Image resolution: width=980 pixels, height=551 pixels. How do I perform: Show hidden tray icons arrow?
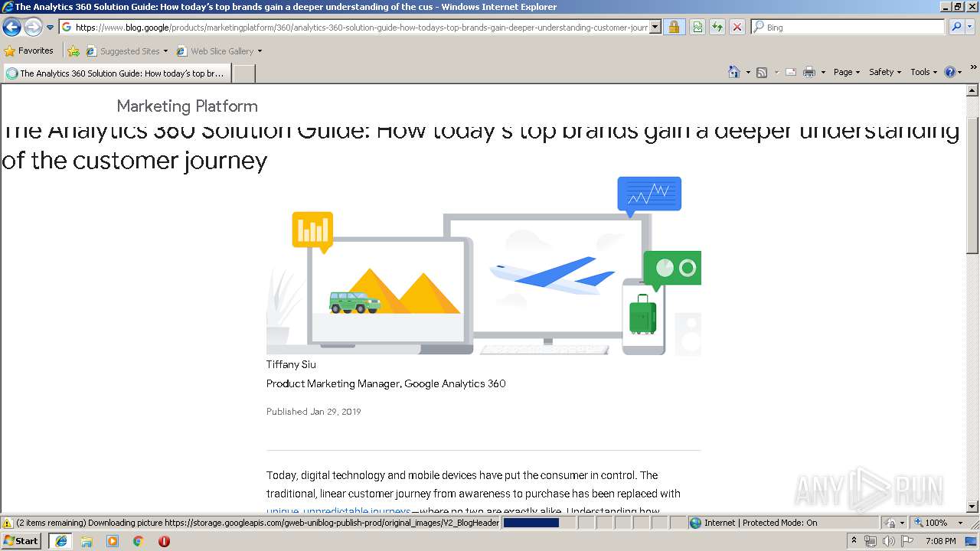(x=854, y=541)
